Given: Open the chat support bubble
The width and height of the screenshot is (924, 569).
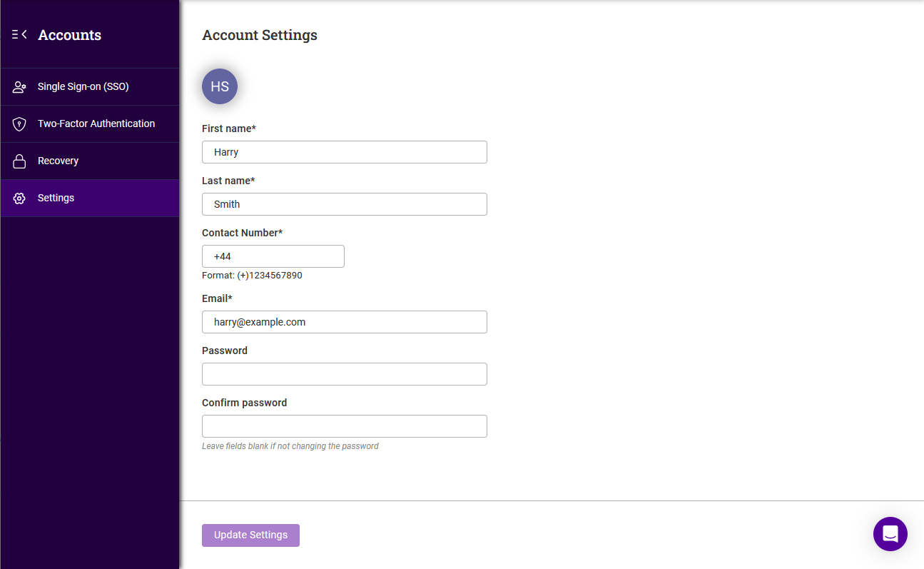Looking at the screenshot, I should click(x=890, y=534).
